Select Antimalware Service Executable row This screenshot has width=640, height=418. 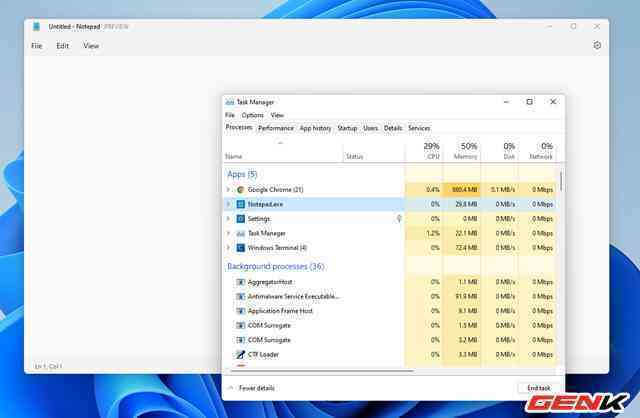[390, 296]
